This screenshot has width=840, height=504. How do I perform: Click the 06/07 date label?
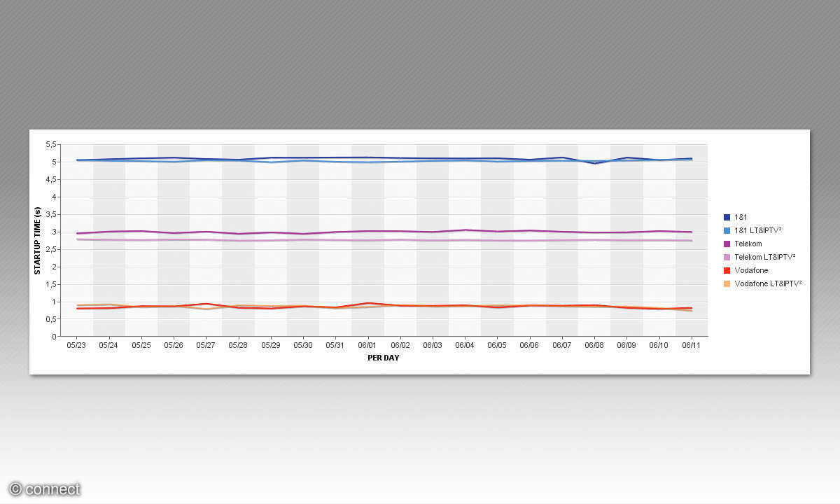pos(562,345)
